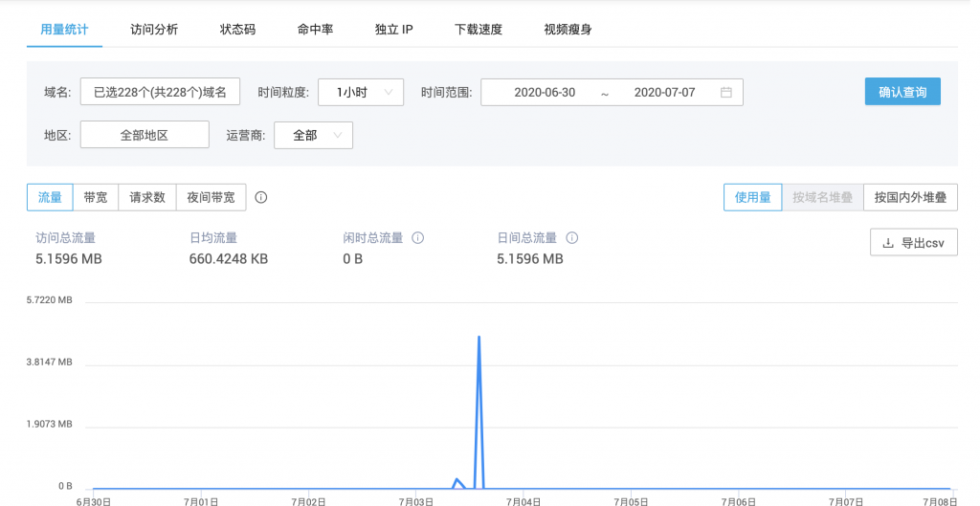The image size is (980, 506).
Task: Expand the 运营商 全部 dropdown
Action: 313,136
